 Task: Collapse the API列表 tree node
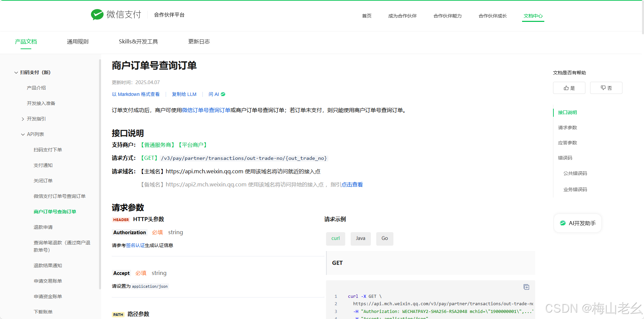(x=23, y=134)
